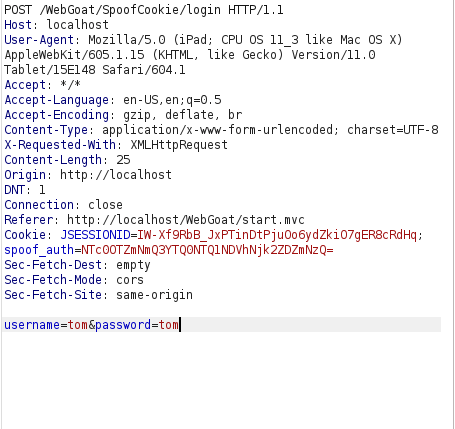Click application/x-www-form-urlencoded value
The height and width of the screenshot is (429, 455).
tap(218, 130)
